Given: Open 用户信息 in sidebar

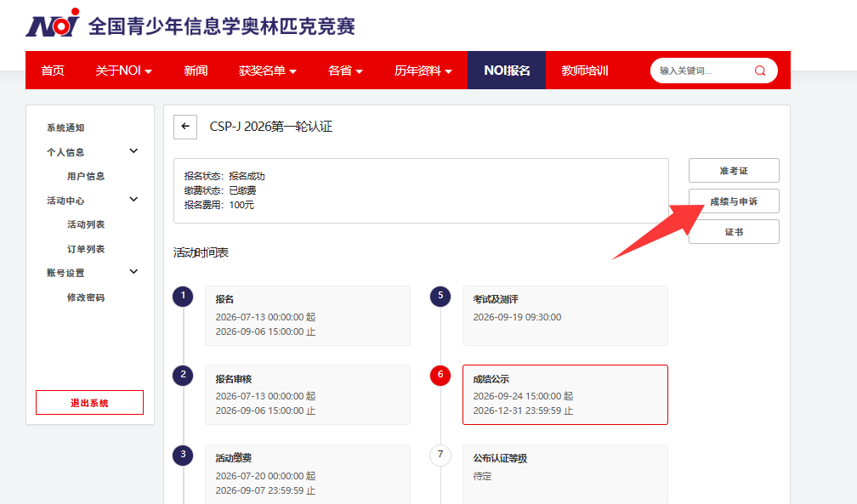Looking at the screenshot, I should [x=86, y=177].
